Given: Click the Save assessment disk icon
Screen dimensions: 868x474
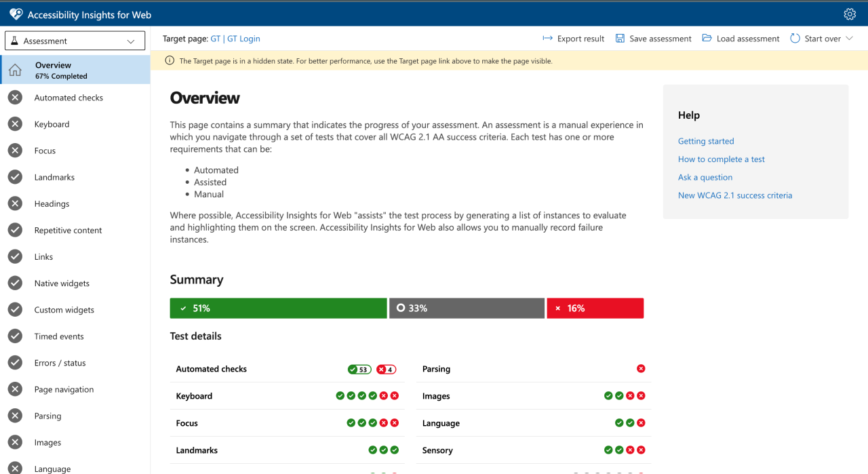Looking at the screenshot, I should (x=620, y=39).
